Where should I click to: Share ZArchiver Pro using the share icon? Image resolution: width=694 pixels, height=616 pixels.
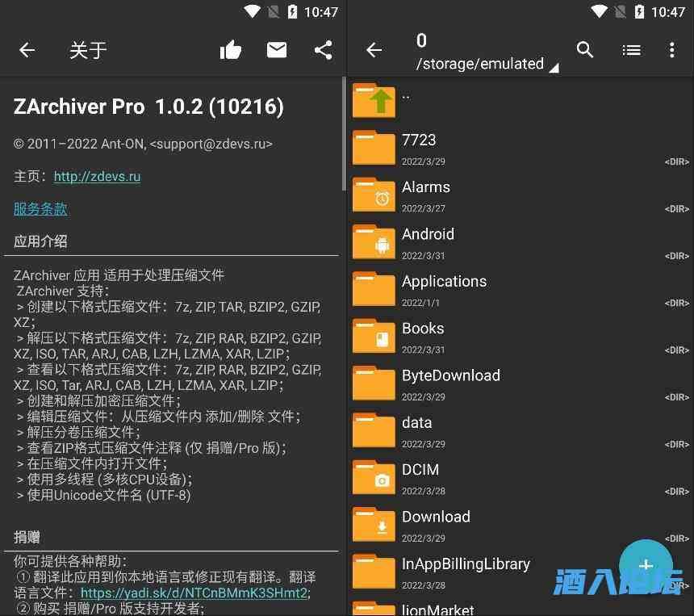(323, 50)
